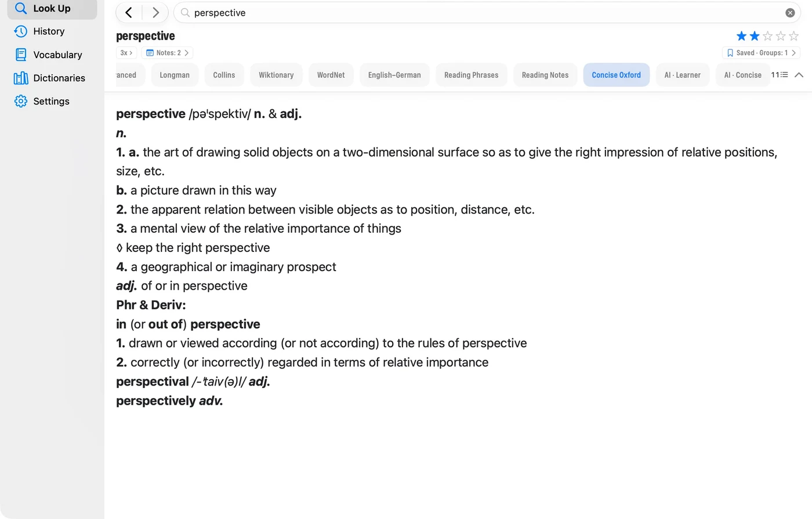Expand the Notes: 2 entry
The height and width of the screenshot is (519, 812).
[x=168, y=53]
